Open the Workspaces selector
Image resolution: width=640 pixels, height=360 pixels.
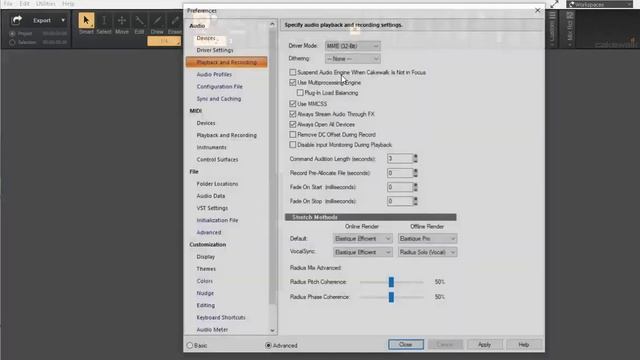(x=600, y=4)
